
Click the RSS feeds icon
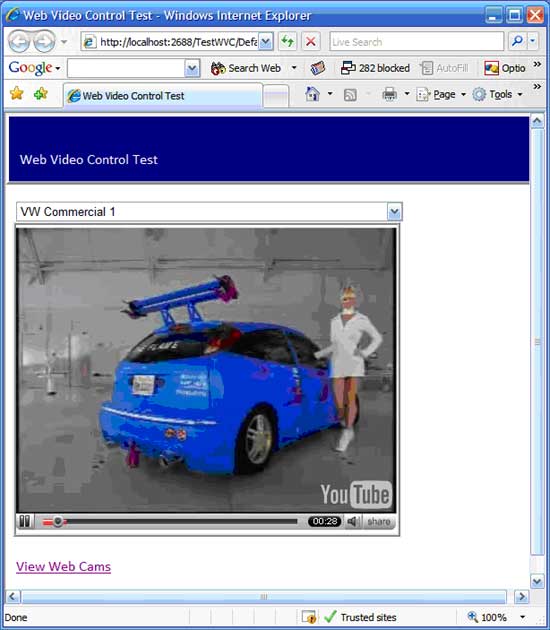pos(350,95)
